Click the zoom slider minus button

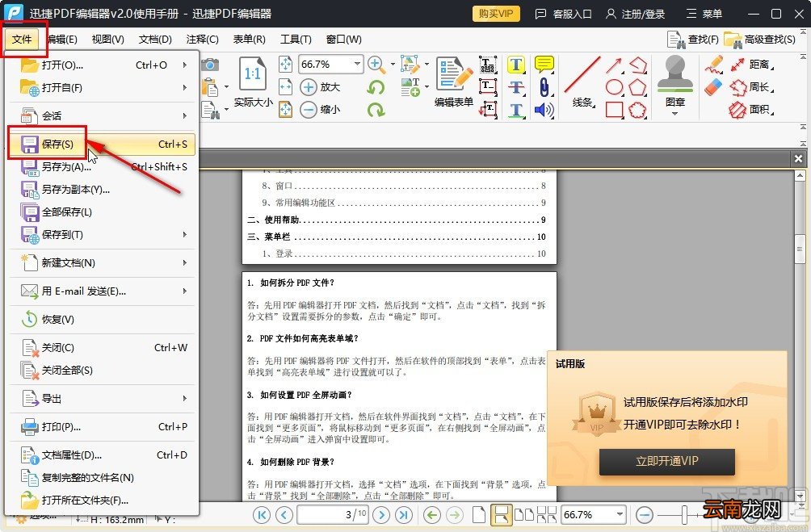click(644, 514)
